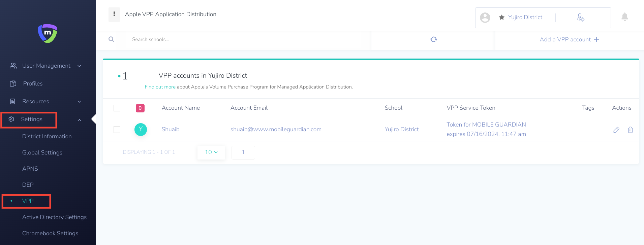This screenshot has width=644, height=245.
Task: Click the User Management people icon
Action: tap(13, 66)
